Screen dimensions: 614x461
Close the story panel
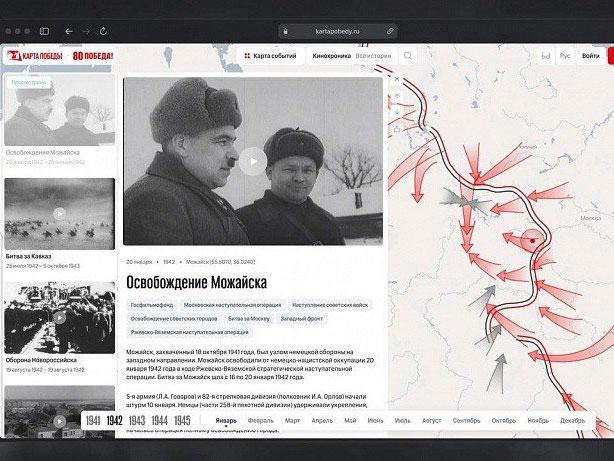click(397, 79)
